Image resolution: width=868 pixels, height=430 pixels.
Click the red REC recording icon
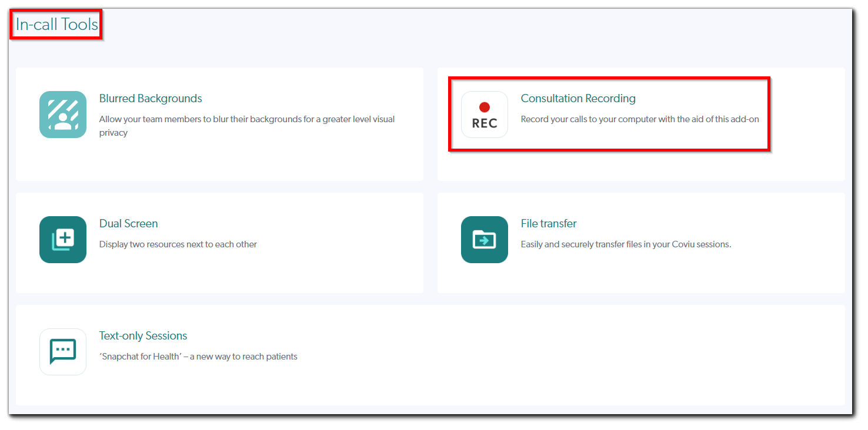(x=484, y=114)
